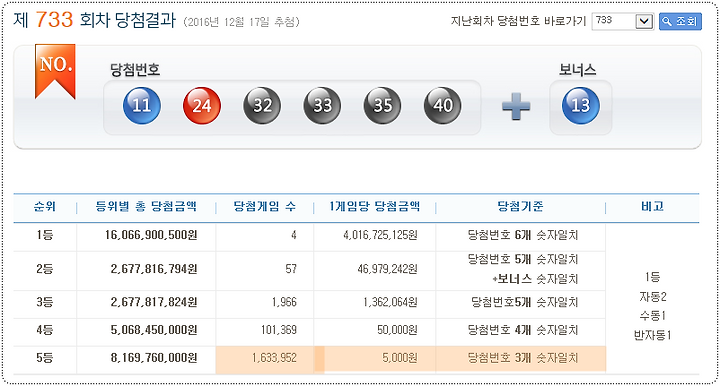The height and width of the screenshot is (386, 720).
Task: Click per-game prize 46,979,242원
Action: point(388,269)
